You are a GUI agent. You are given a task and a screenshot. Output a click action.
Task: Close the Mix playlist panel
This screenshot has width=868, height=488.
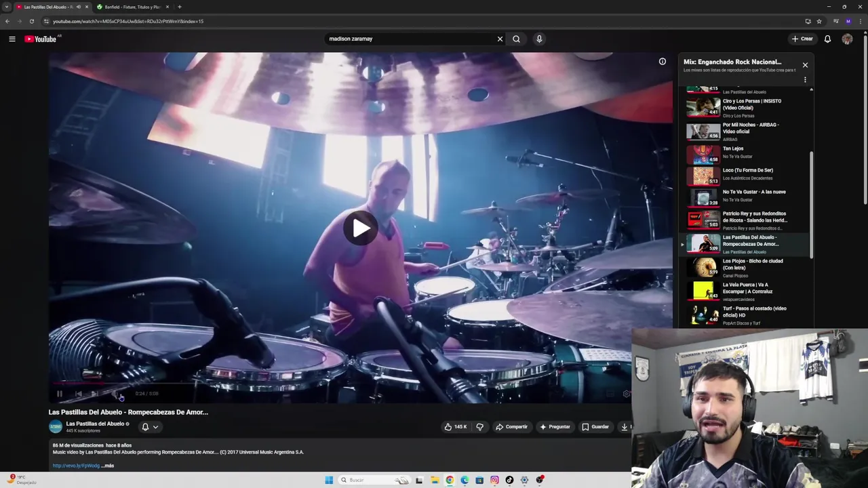pos(805,65)
